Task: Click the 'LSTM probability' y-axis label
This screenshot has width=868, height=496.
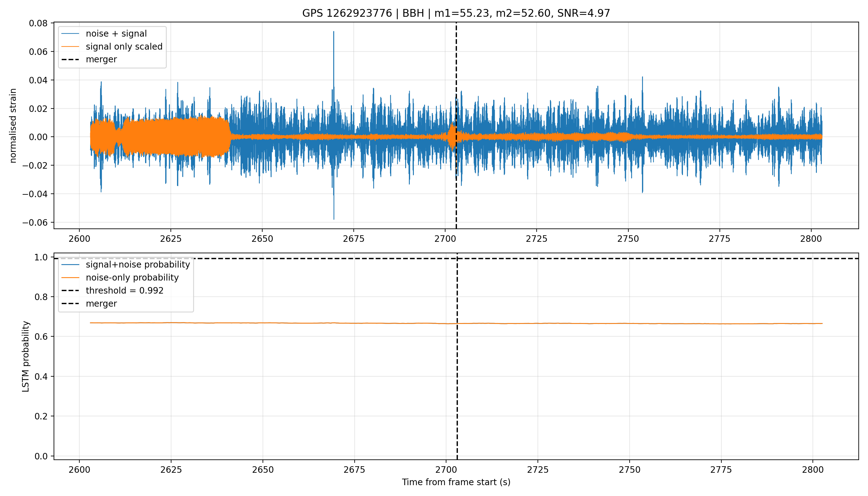Action: (x=25, y=357)
